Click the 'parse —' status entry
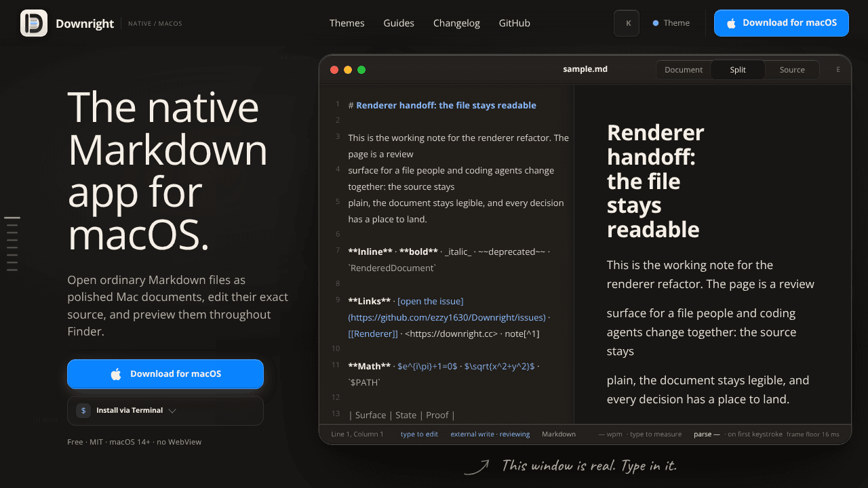This screenshot has width=868, height=488. coord(707,434)
